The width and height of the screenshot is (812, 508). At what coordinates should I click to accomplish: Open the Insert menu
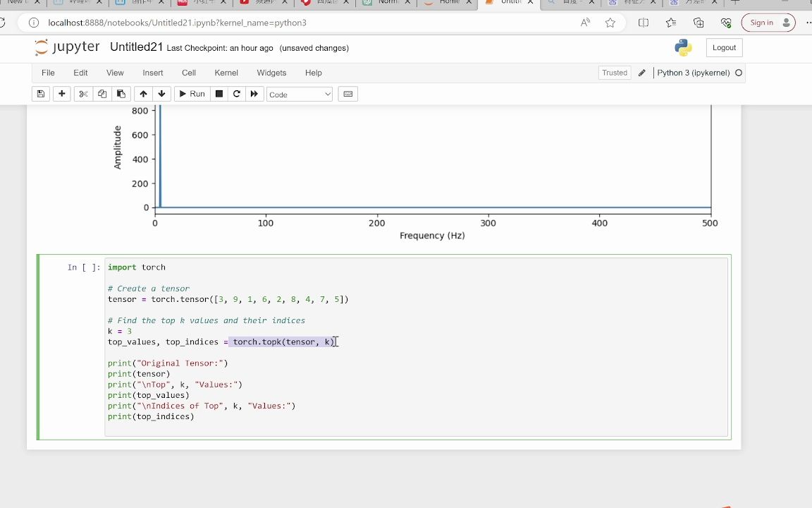153,73
